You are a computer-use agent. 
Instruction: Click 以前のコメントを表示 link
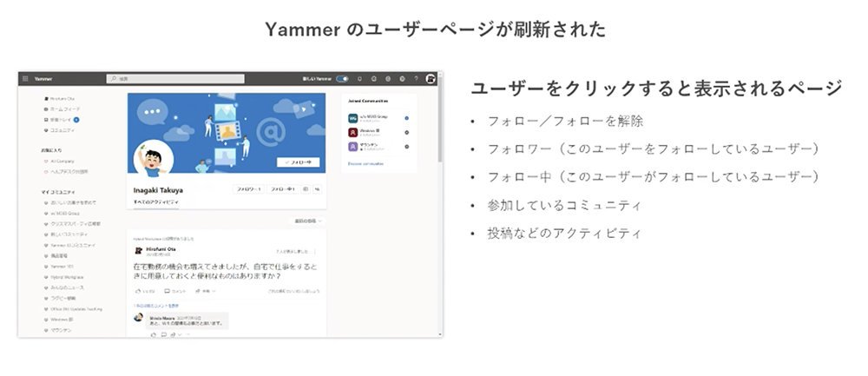(x=156, y=305)
